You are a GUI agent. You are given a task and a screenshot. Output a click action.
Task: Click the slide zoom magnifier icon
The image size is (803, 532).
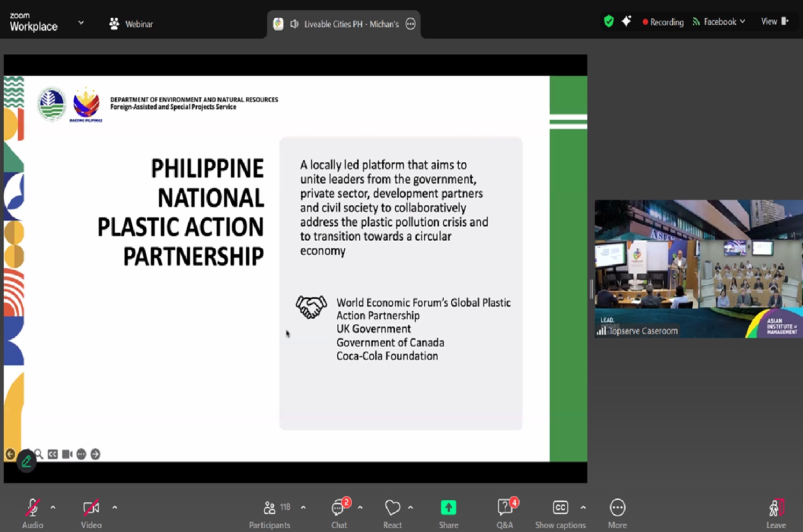coord(39,455)
